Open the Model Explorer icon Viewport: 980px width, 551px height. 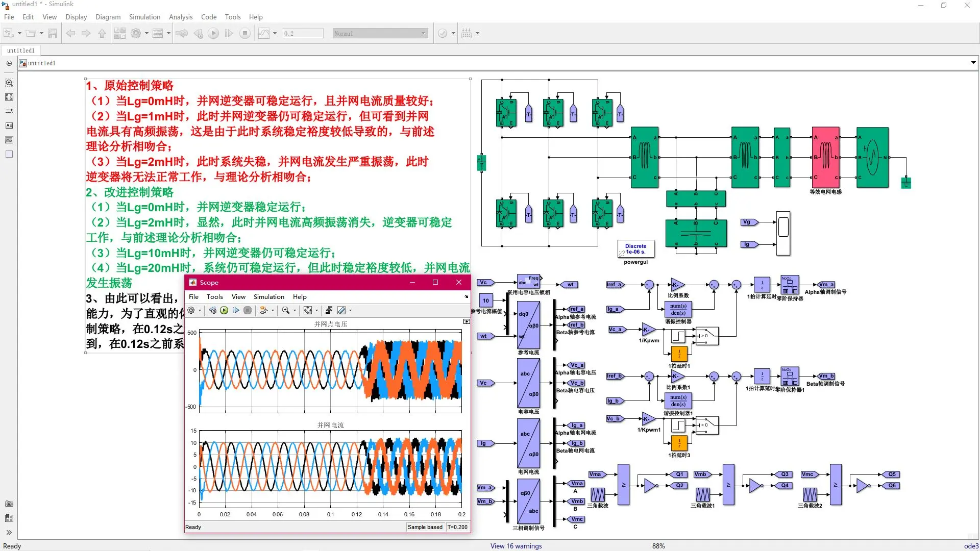click(158, 34)
